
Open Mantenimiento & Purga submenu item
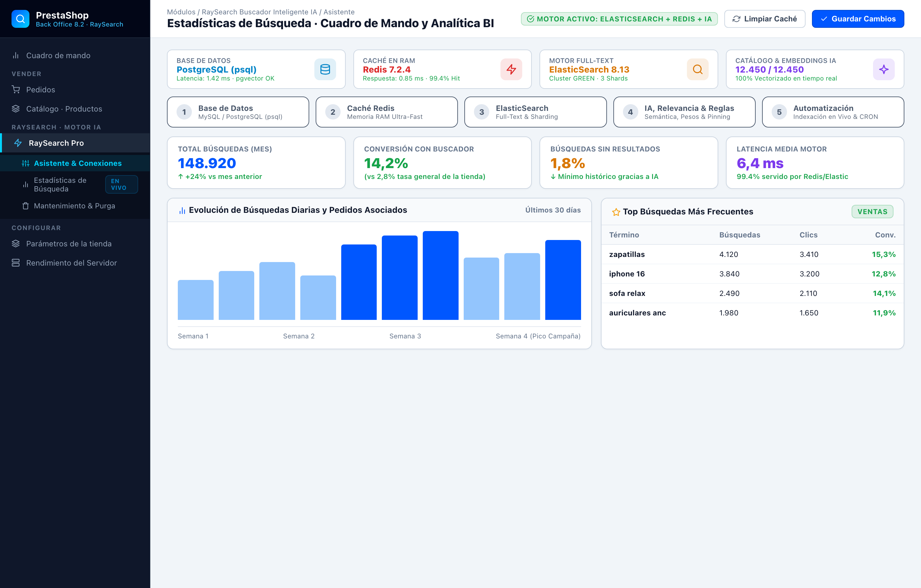(x=75, y=206)
